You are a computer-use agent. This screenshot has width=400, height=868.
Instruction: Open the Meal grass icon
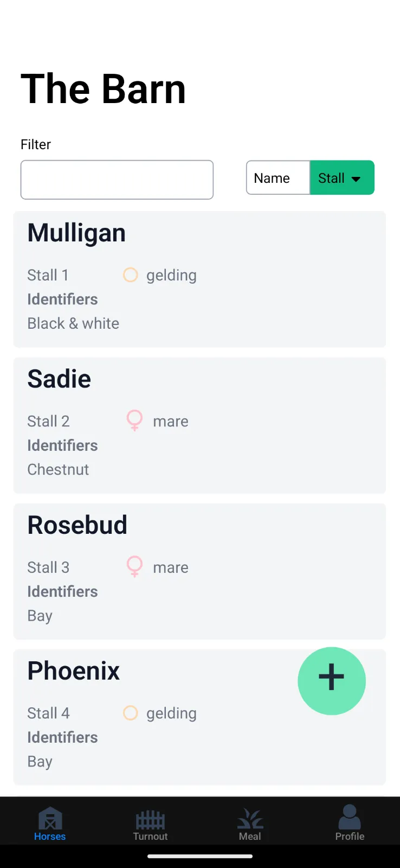point(250,819)
